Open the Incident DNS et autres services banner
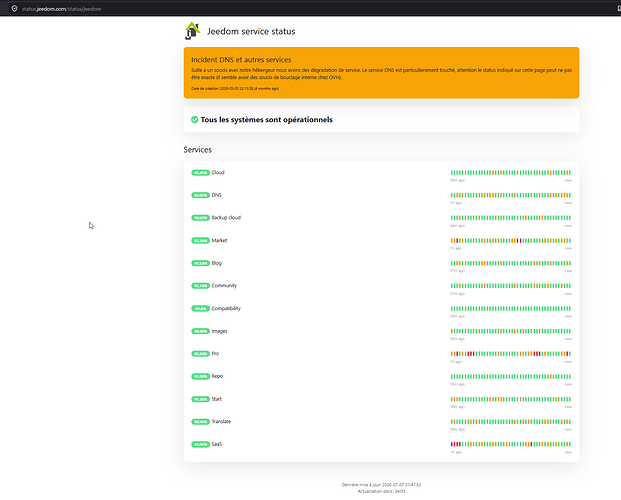 [x=381, y=73]
